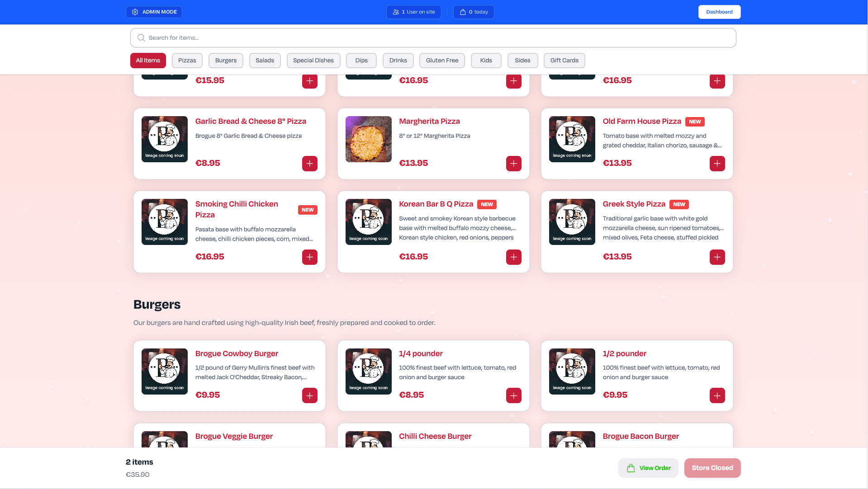Open the Brogue Bacon Burger title
The width and height of the screenshot is (868, 489).
click(x=641, y=437)
